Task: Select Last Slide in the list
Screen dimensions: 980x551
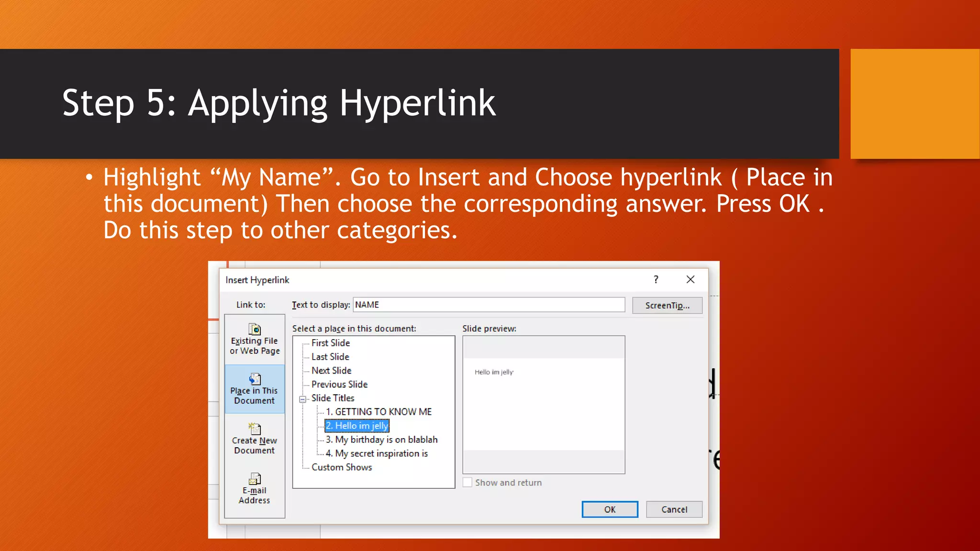Action: (330, 357)
